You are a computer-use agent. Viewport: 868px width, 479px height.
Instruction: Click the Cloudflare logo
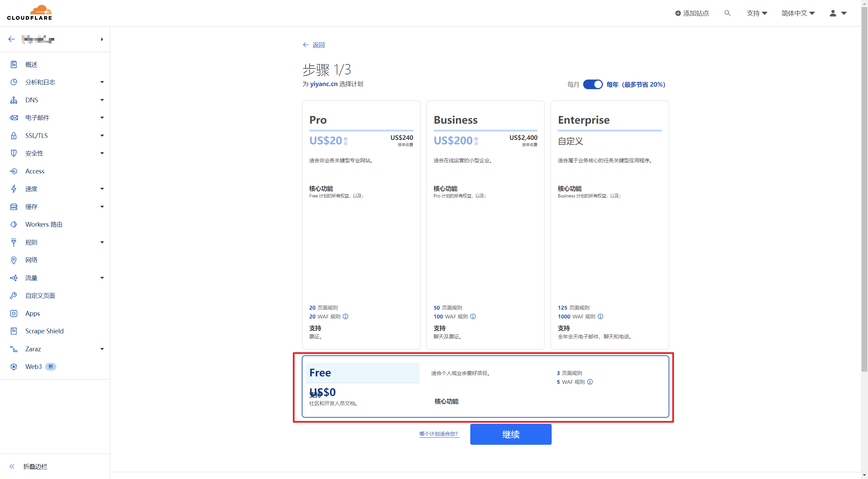(x=29, y=13)
